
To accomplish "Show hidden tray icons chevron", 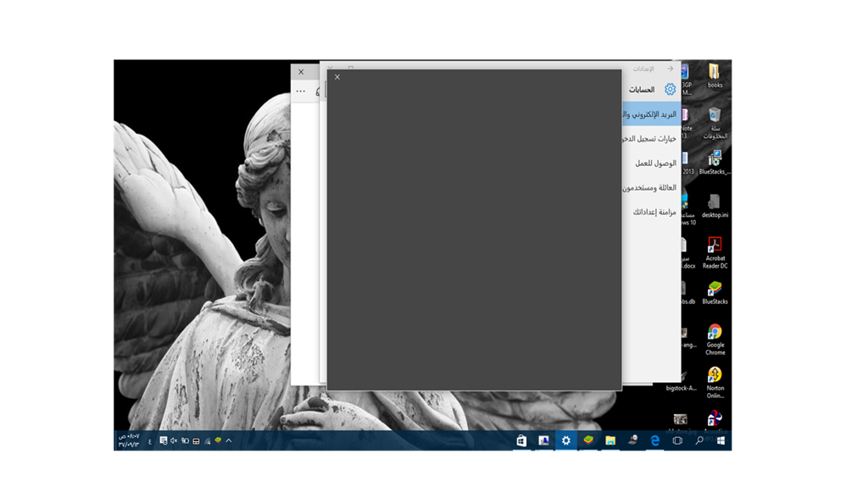I will [x=229, y=440].
